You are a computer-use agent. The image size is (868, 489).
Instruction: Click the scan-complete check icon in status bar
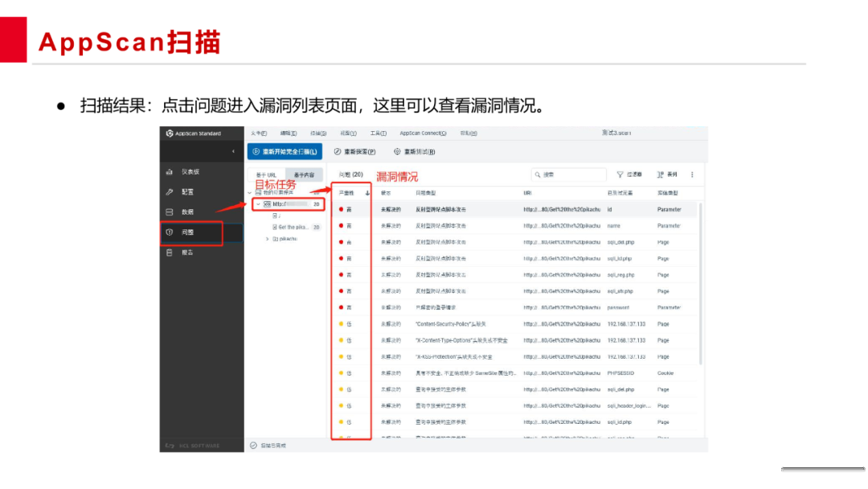(x=253, y=446)
